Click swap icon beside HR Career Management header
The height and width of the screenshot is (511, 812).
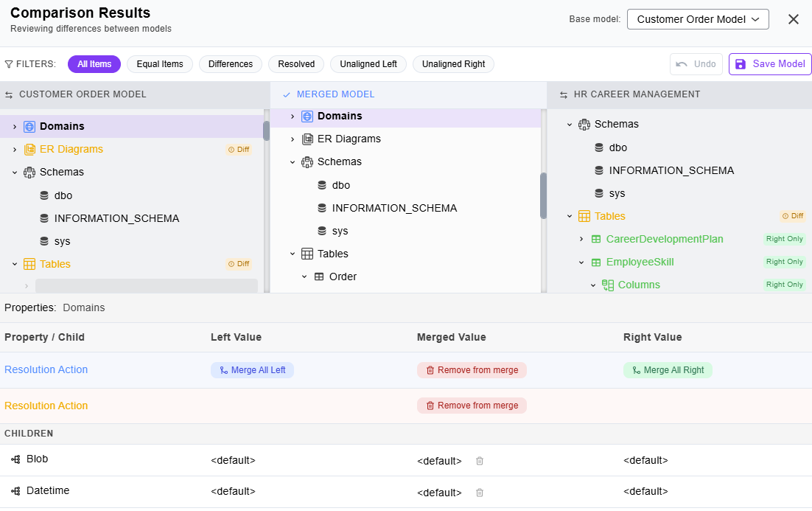click(x=564, y=95)
